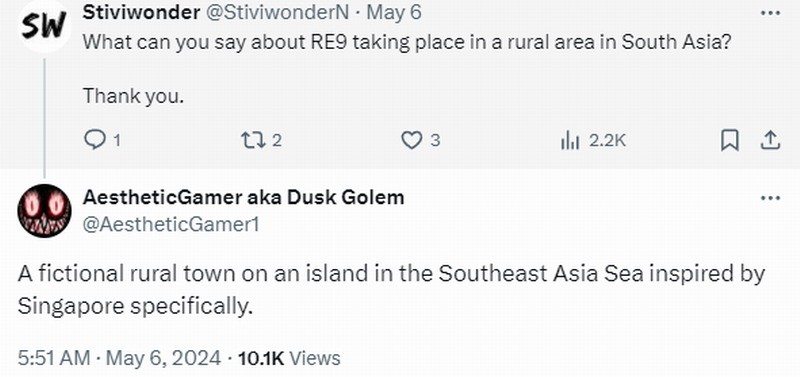This screenshot has height=377, width=800.
Task: Click the 10.1K Views count
Action: tap(289, 358)
